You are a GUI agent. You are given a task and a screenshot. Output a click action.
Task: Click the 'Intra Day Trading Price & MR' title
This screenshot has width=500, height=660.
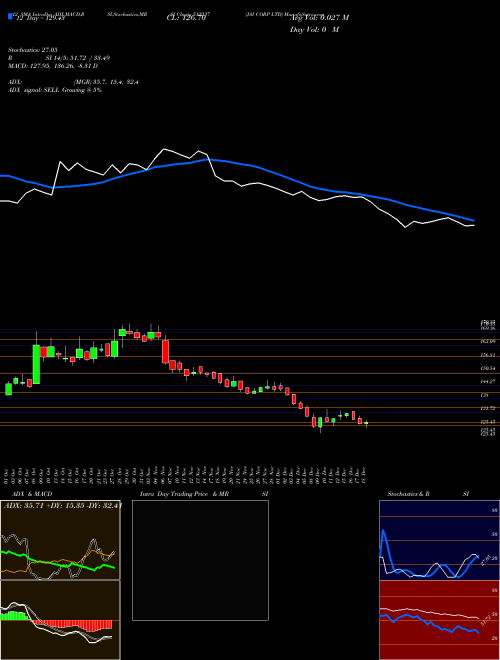coord(184,494)
